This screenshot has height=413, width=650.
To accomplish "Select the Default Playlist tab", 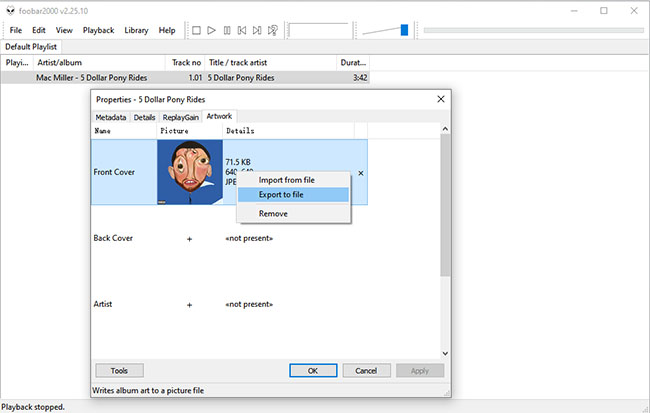I will pyautogui.click(x=31, y=47).
